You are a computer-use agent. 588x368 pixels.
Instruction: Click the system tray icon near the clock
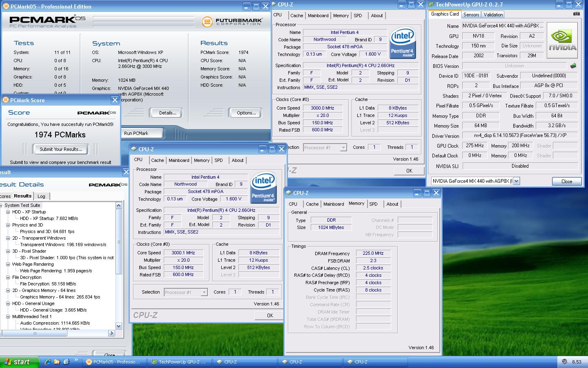[x=564, y=361]
